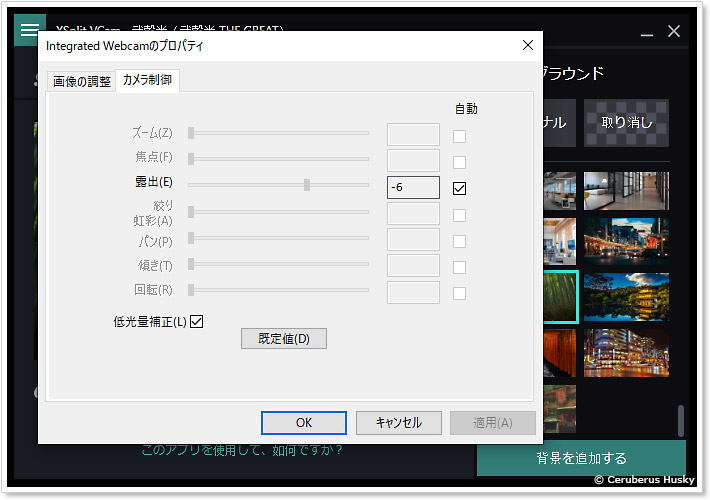Click the ズーム(Z) zoom slider
This screenshot has width=710, height=500.
(278, 133)
